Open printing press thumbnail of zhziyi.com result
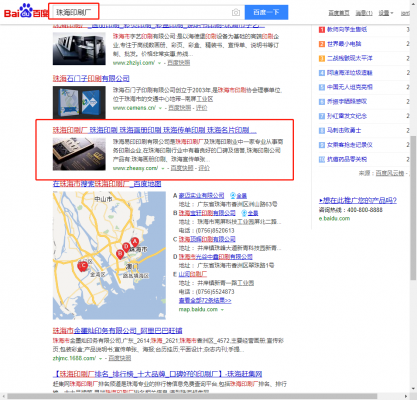Screen dimensions: 417x400 point(79,49)
